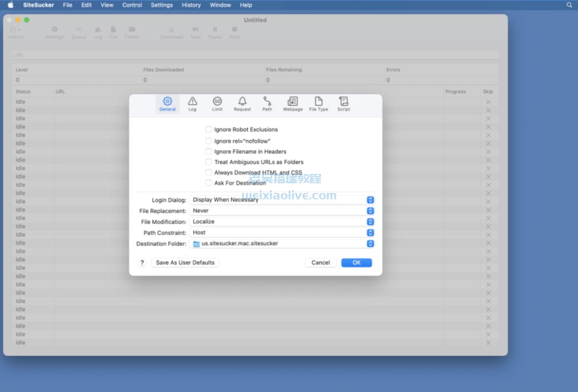578x392 pixels.
Task: Enable Ignore Robot Exclusions
Action: [x=209, y=129]
